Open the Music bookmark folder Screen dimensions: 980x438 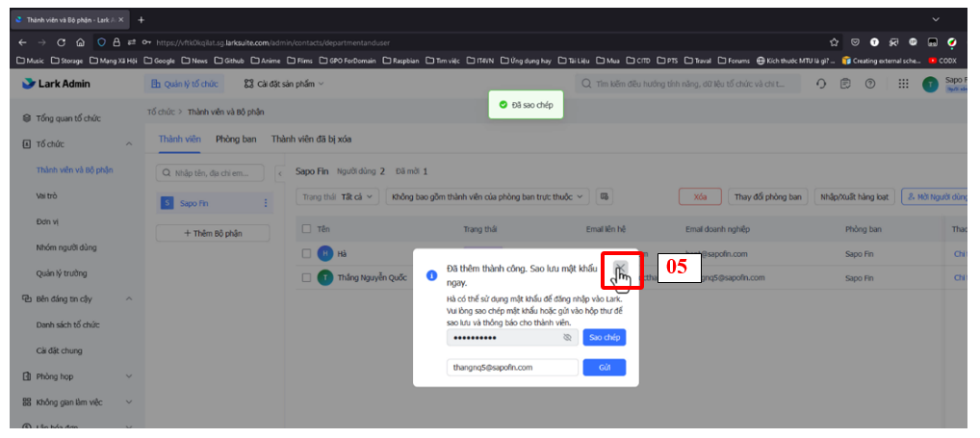click(31, 61)
